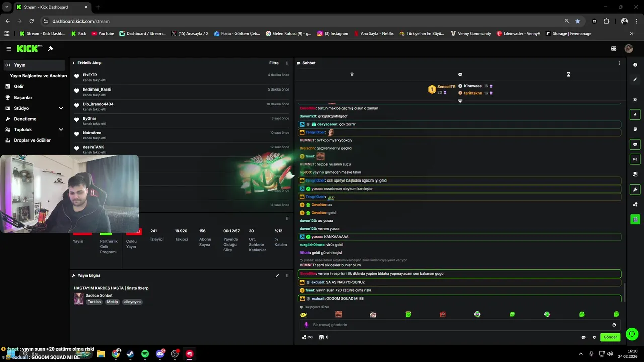This screenshot has height=362, width=644.
Task: Toggle the wrench moderation icon in right sidebar
Action: 635,190
